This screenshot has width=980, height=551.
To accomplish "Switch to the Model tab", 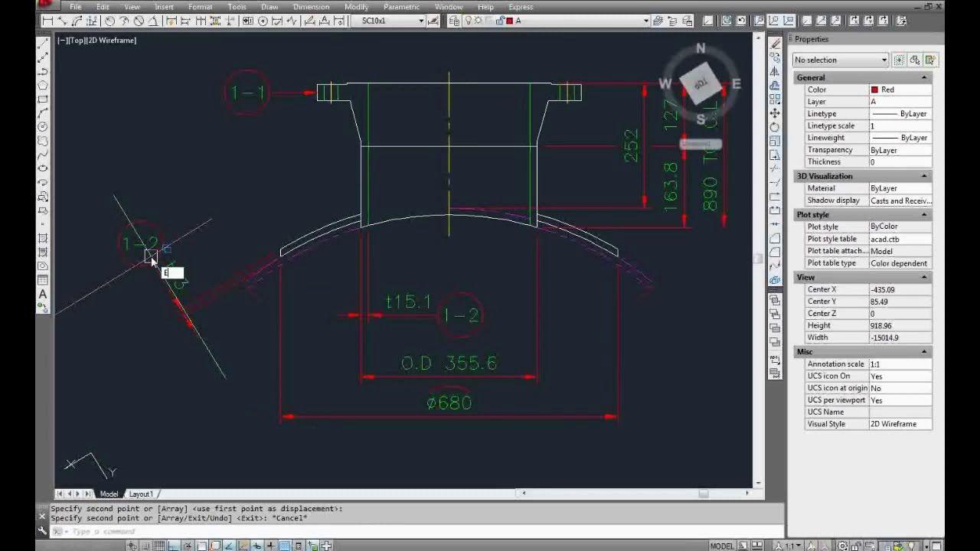I will coord(109,494).
